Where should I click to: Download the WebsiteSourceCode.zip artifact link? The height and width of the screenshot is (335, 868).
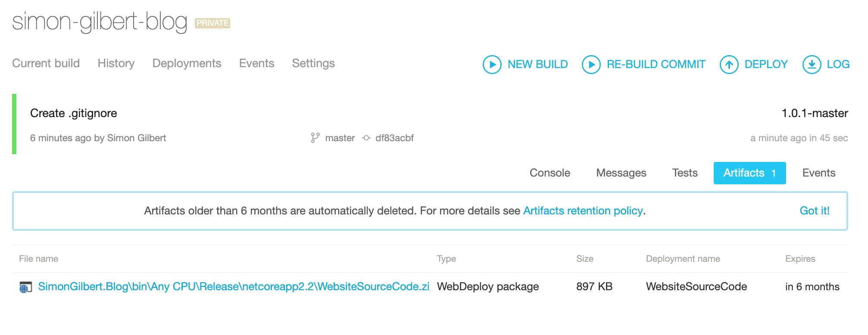pos(234,287)
